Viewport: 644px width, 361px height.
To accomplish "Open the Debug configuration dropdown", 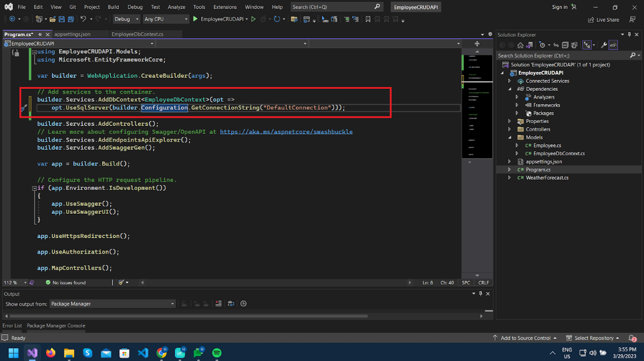I will click(x=127, y=19).
